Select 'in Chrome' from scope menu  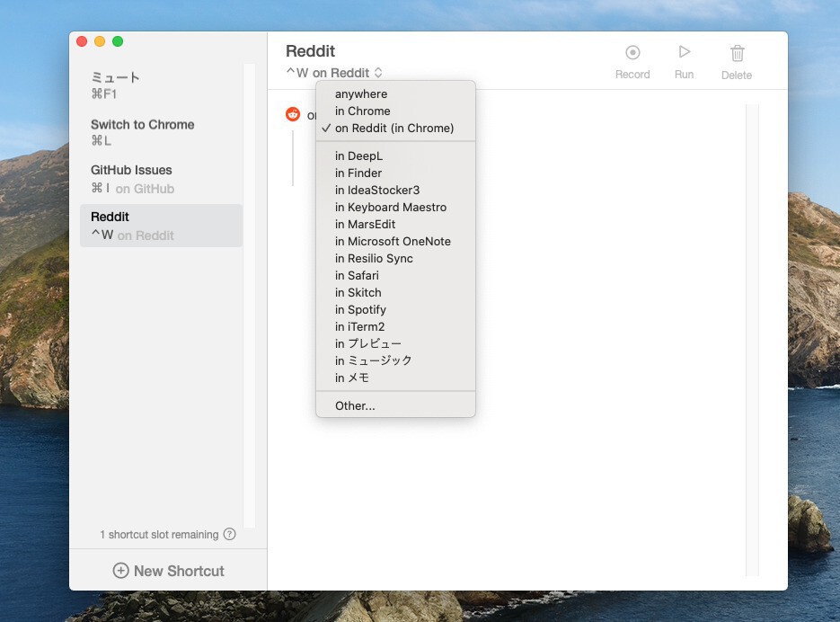[363, 111]
